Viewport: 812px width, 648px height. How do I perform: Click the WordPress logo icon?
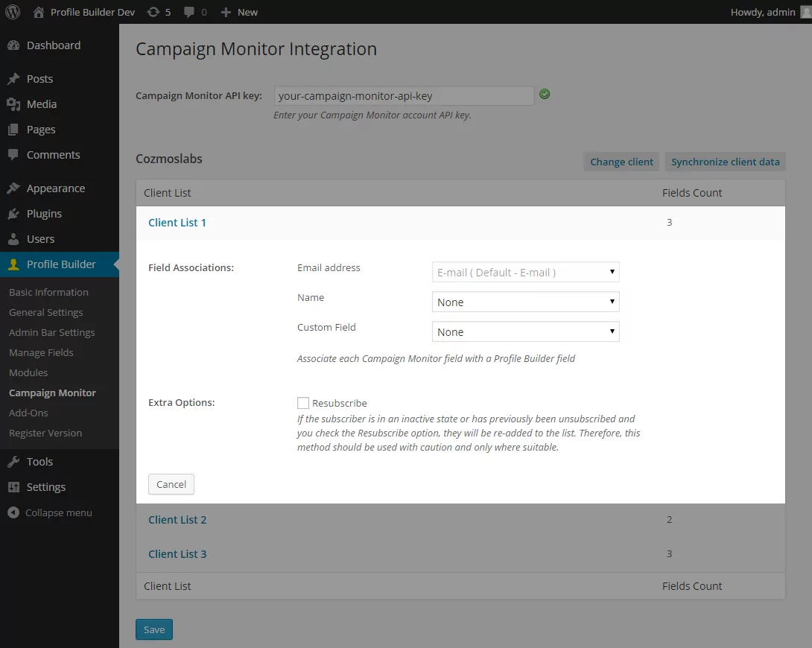coord(13,12)
